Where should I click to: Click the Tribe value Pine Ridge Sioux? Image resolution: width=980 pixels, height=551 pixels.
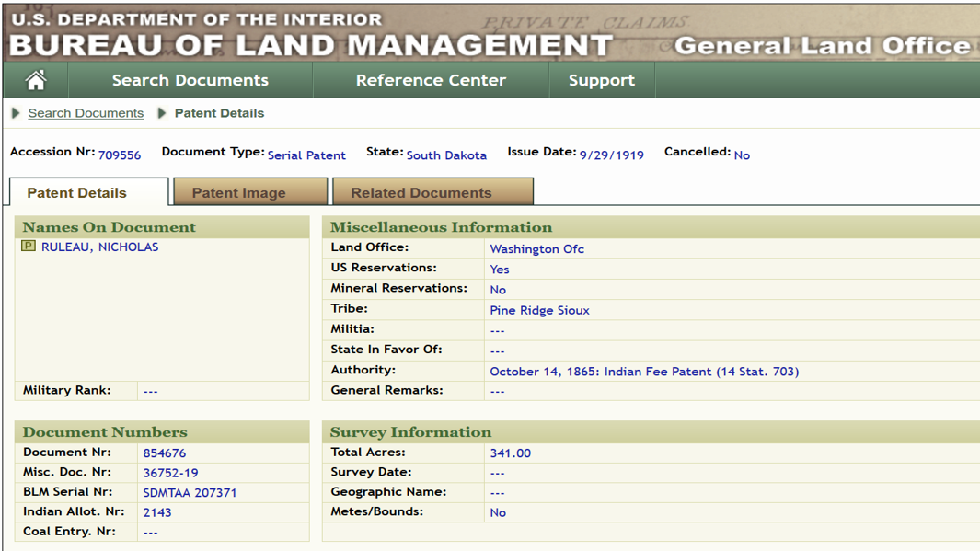[x=539, y=310]
